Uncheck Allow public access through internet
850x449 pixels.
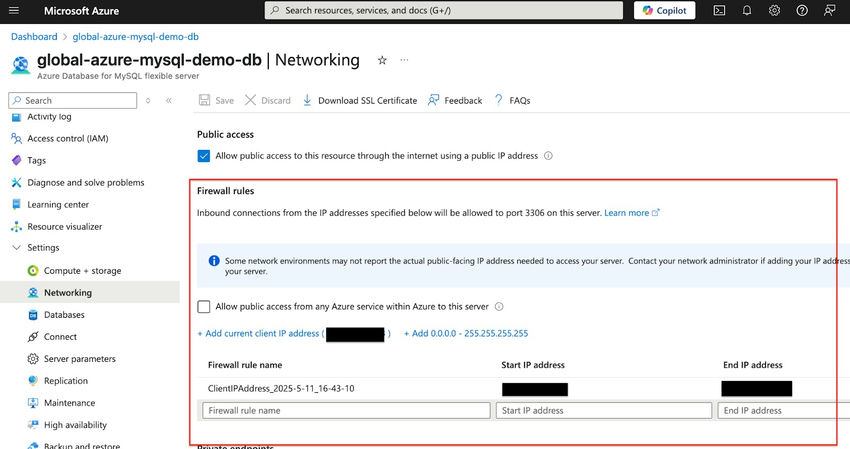[x=204, y=156]
